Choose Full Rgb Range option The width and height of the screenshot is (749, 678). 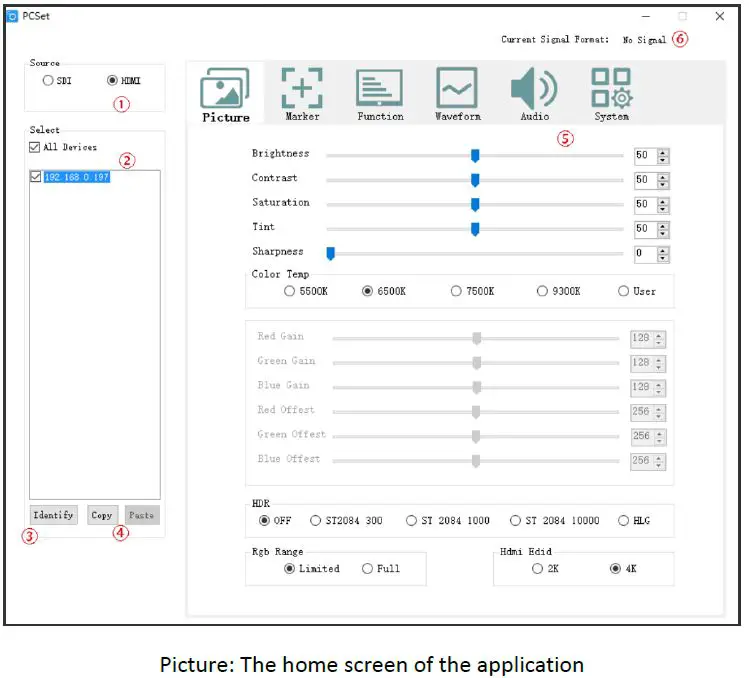pyautogui.click(x=368, y=568)
